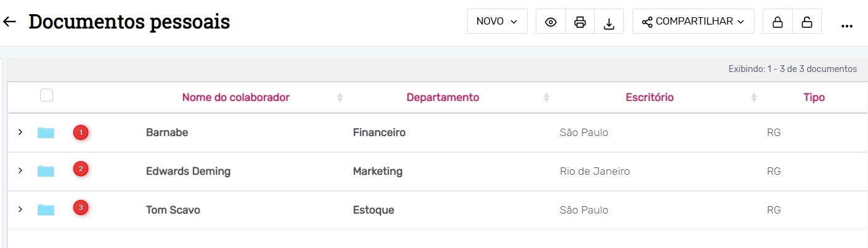
Task: Click the eye view icon
Action: pos(551,22)
